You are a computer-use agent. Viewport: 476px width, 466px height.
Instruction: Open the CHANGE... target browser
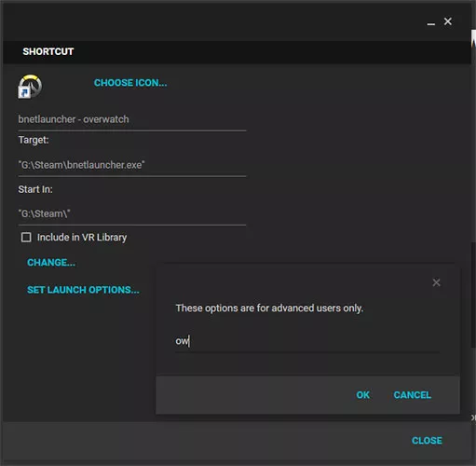(51, 263)
